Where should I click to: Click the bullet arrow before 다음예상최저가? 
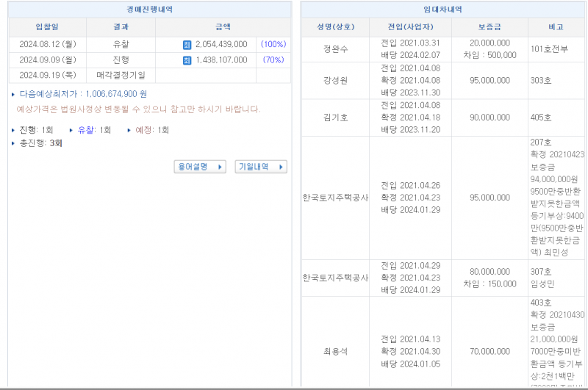pyautogui.click(x=13, y=95)
